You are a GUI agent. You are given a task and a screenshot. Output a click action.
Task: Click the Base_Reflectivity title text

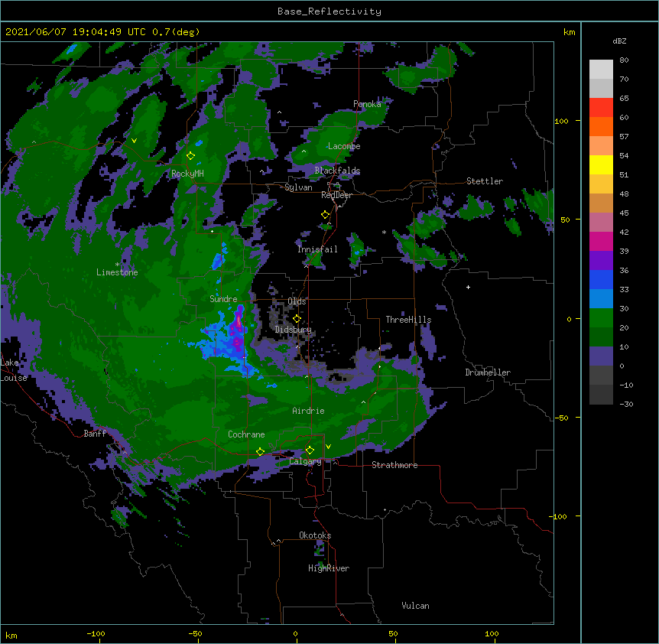[329, 11]
